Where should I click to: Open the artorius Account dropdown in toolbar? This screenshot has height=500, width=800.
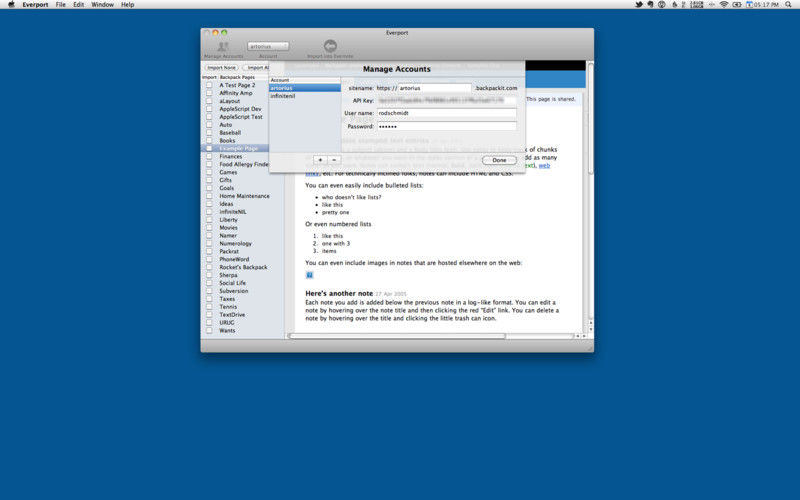pyautogui.click(x=268, y=46)
